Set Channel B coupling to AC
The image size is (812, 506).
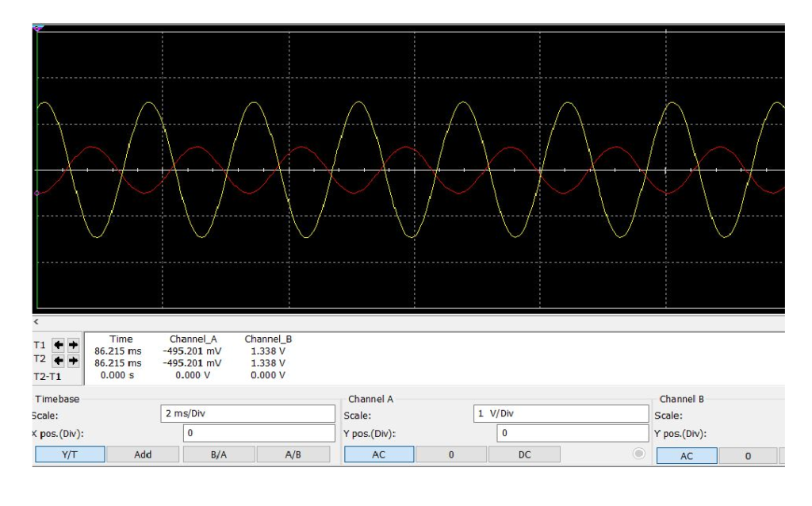[x=687, y=456]
